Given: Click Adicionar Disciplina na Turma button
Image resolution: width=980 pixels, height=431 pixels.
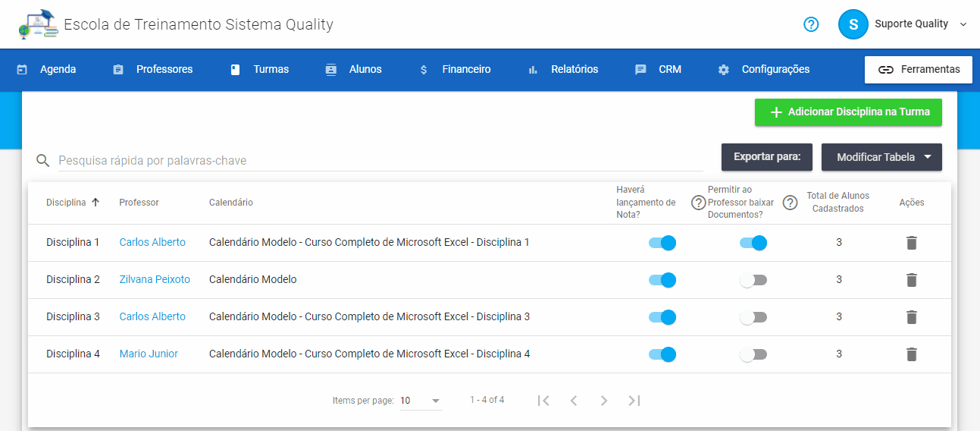Looking at the screenshot, I should (x=848, y=112).
